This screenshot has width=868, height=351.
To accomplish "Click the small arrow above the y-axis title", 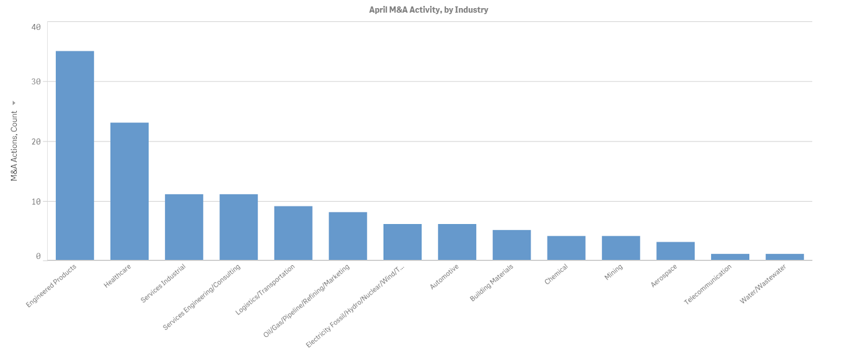I will (14, 103).
